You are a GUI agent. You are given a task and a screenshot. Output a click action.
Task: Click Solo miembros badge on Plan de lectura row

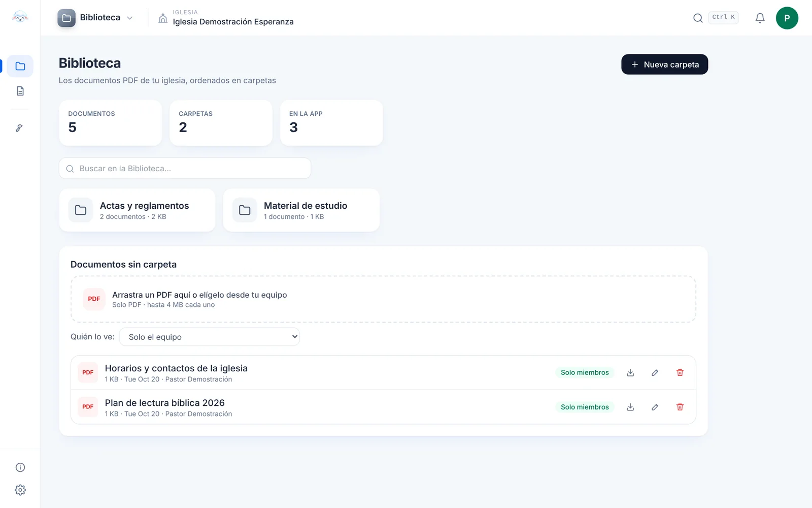tap(585, 407)
